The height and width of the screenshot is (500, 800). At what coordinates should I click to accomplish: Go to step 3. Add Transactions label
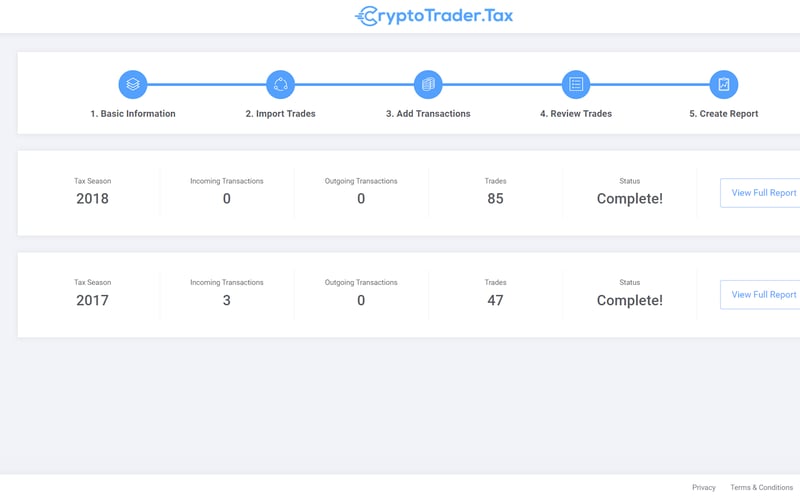[x=428, y=114]
